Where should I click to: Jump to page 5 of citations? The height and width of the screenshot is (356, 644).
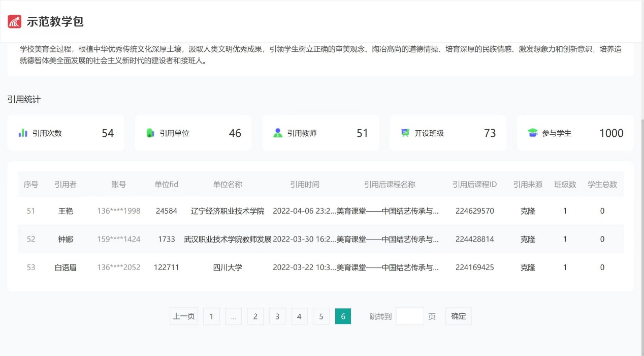[321, 316]
